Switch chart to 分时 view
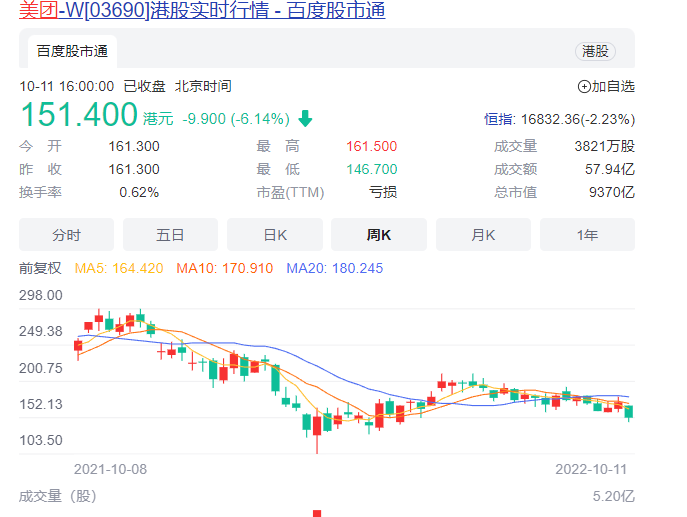The image size is (687, 517). (66, 235)
